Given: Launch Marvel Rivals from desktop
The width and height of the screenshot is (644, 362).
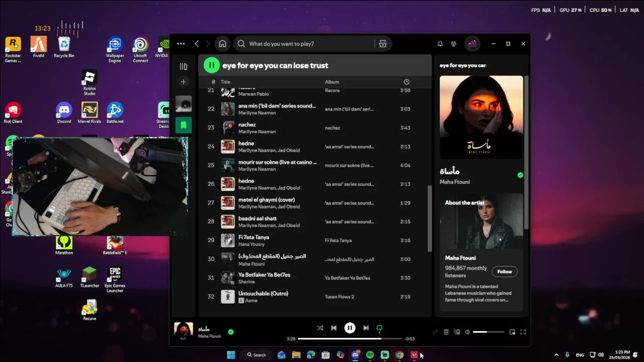Looking at the screenshot, I should 90,113.
